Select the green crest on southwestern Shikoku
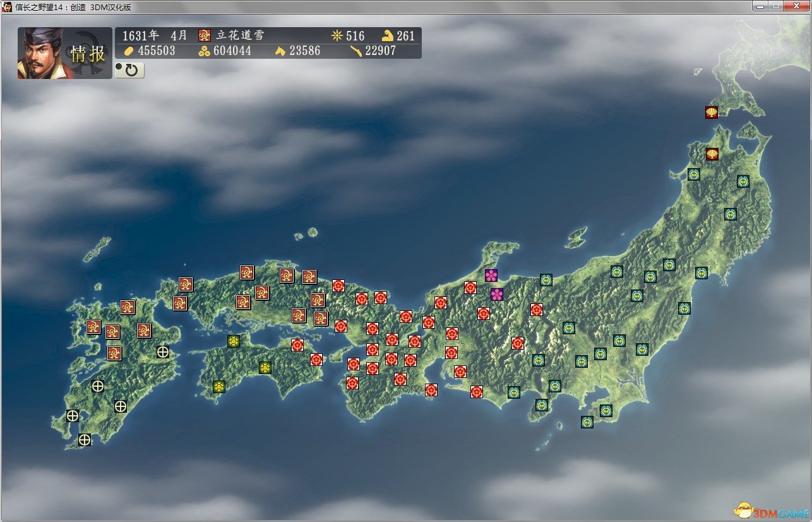Image resolution: width=812 pixels, height=522 pixels. 219,386
